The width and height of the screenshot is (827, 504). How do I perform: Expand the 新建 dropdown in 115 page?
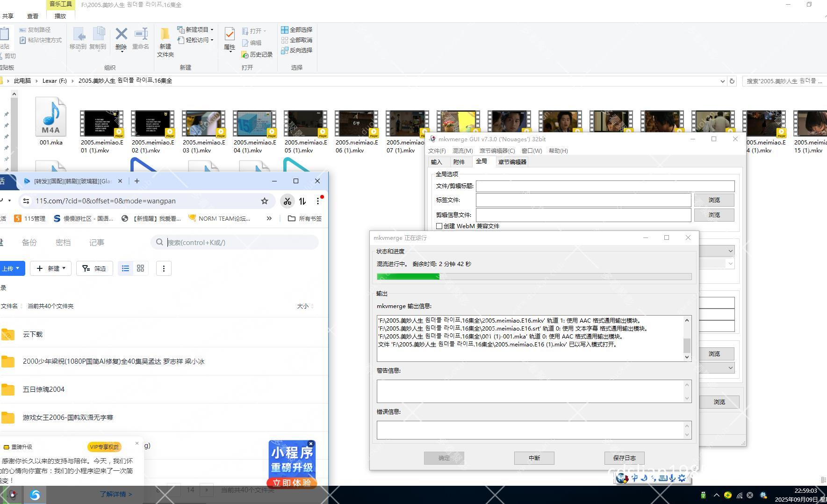point(51,268)
